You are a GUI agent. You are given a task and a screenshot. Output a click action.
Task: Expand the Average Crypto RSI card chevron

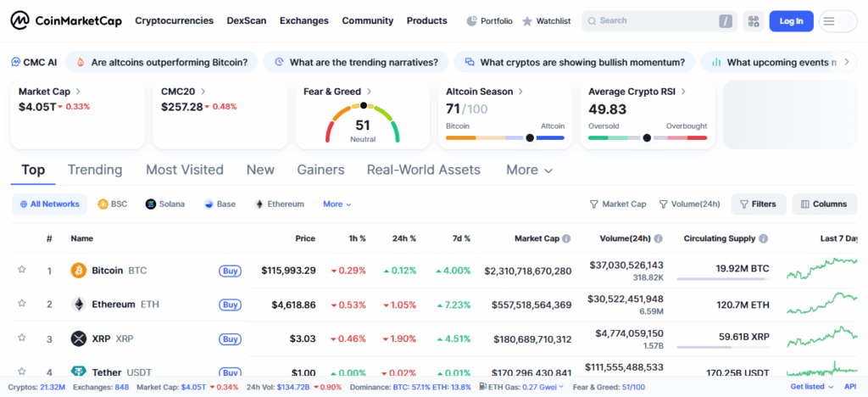tap(684, 92)
